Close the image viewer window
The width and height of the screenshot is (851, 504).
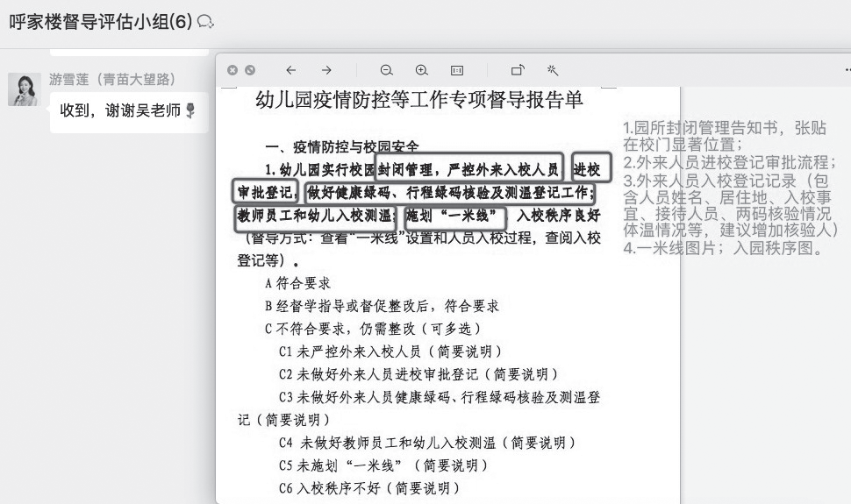tap(232, 70)
